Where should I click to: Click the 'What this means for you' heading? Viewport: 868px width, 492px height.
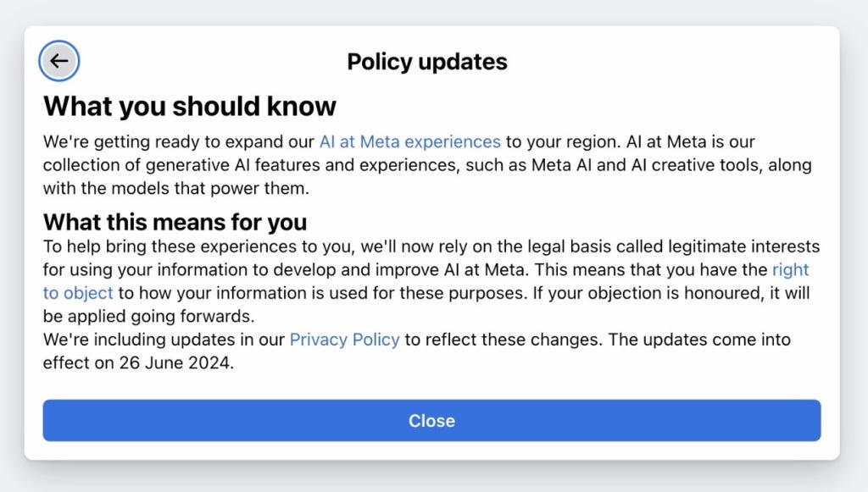(x=175, y=223)
